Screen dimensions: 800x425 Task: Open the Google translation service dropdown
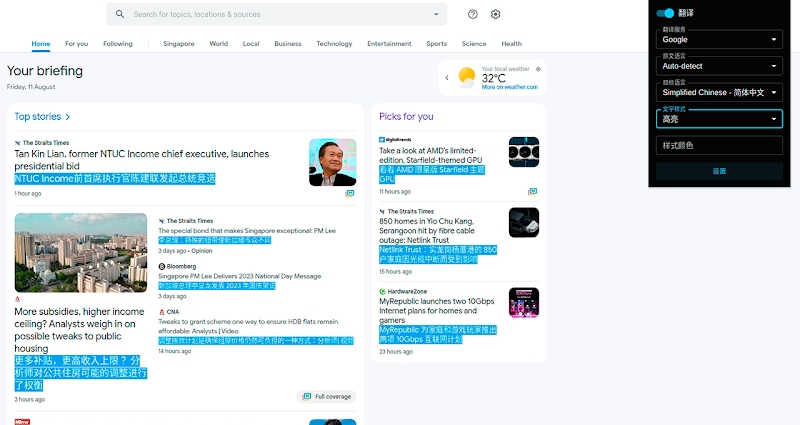(719, 39)
